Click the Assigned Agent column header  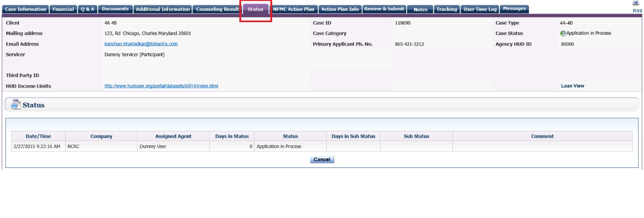point(174,136)
